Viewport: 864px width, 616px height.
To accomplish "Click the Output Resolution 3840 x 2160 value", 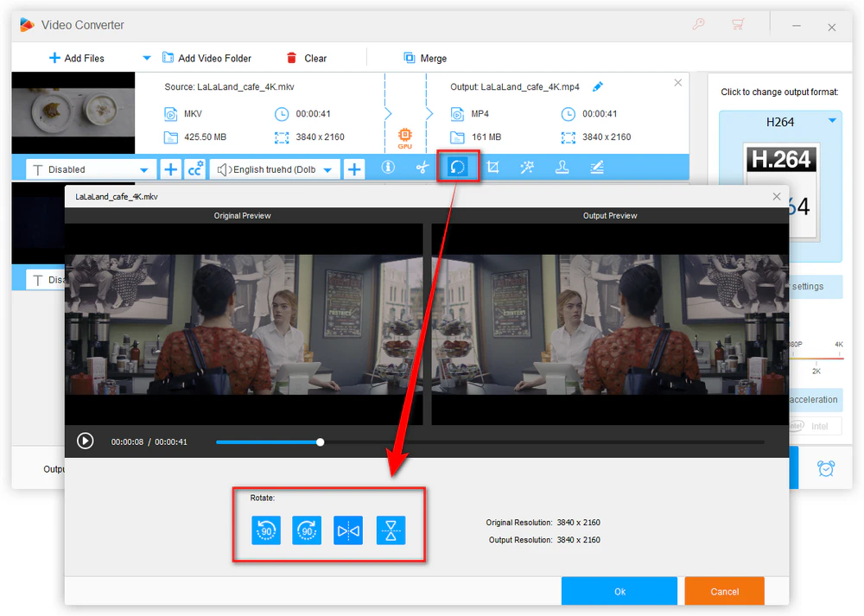I will [x=578, y=540].
